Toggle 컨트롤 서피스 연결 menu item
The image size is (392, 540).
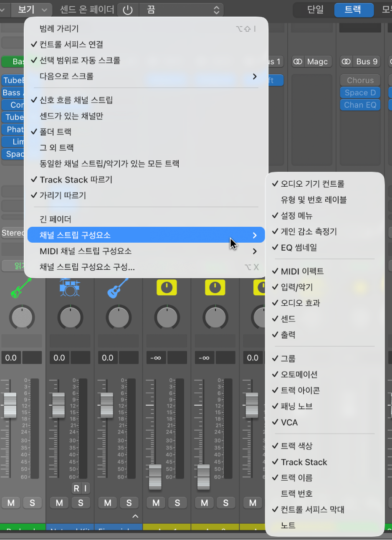point(146,44)
